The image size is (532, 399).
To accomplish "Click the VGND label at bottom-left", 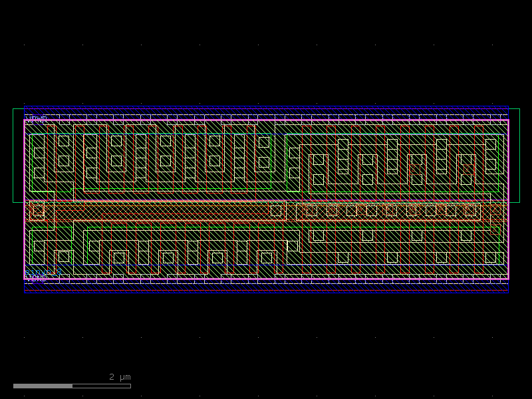I will pyautogui.click(x=36, y=279).
